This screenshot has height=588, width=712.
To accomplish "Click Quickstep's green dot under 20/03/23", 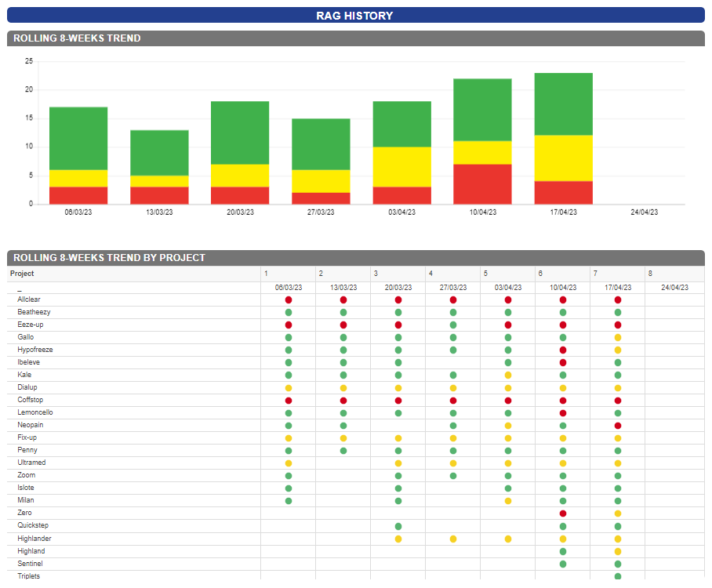I will [x=398, y=526].
